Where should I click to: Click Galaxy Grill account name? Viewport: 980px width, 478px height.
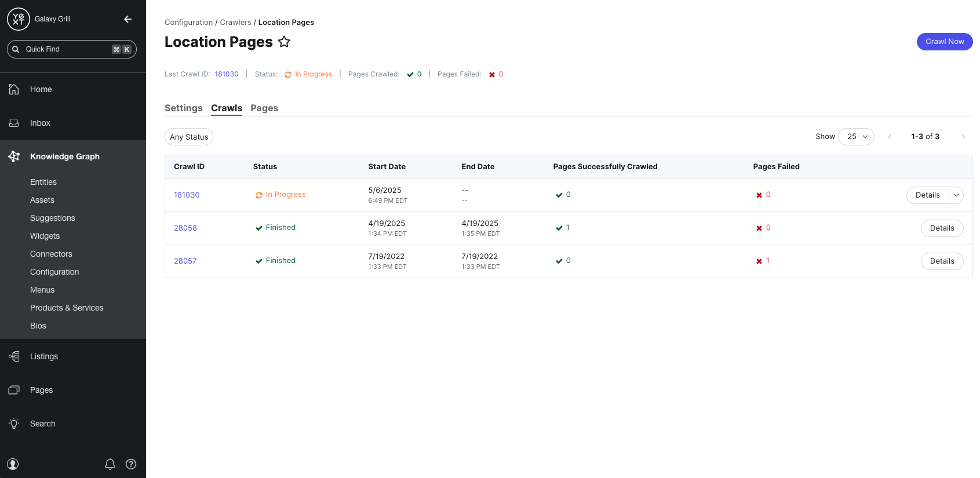pos(53,19)
